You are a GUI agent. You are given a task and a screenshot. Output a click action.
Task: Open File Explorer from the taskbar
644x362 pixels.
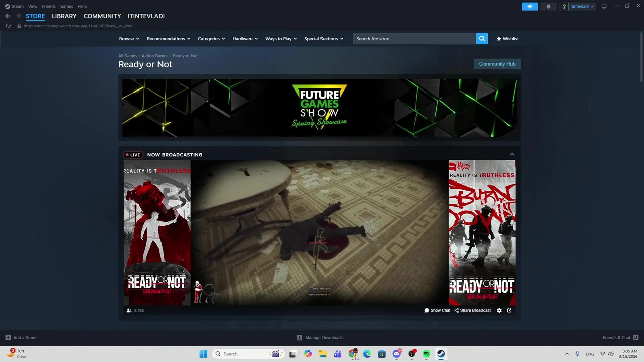coord(323,354)
